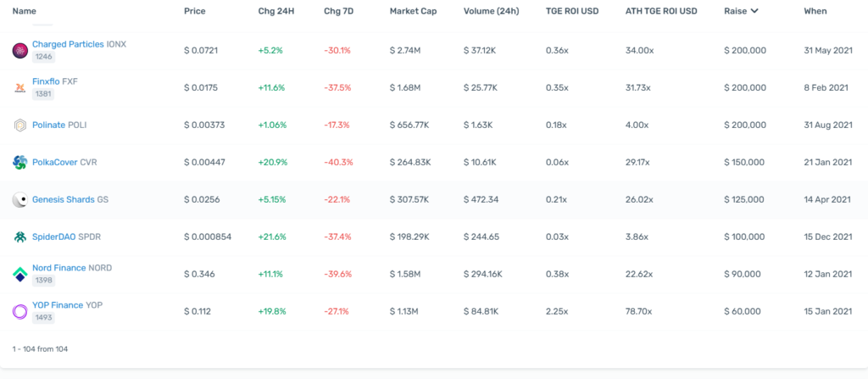Select Genesis Shards' $ 472.34 volume
Viewport: 868px width, 379px height.
[481, 199]
